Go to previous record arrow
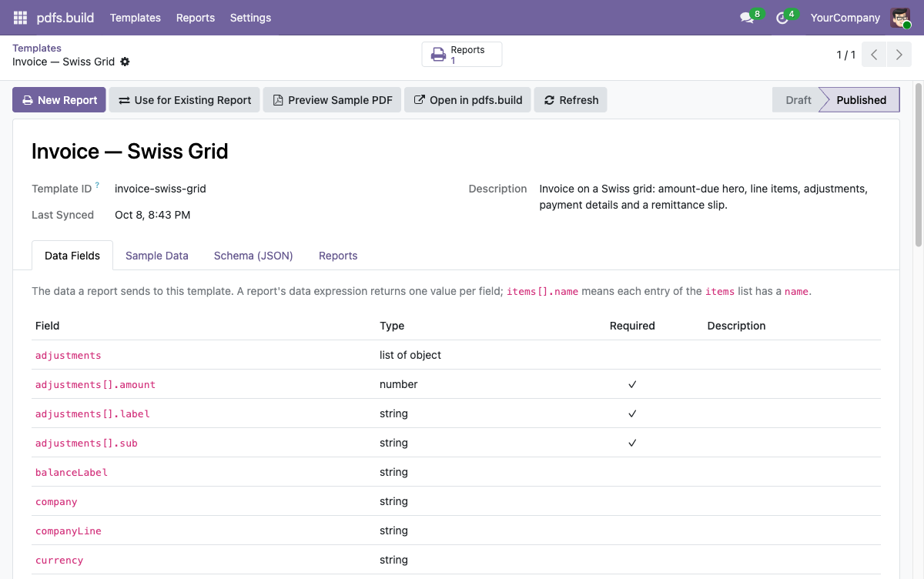Screen dimensions: 924x579 click(874, 55)
